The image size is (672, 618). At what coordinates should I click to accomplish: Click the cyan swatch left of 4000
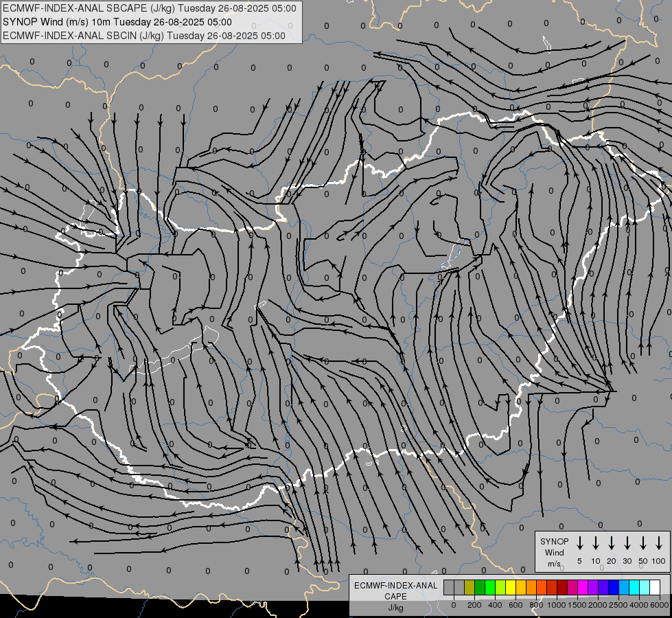635,587
